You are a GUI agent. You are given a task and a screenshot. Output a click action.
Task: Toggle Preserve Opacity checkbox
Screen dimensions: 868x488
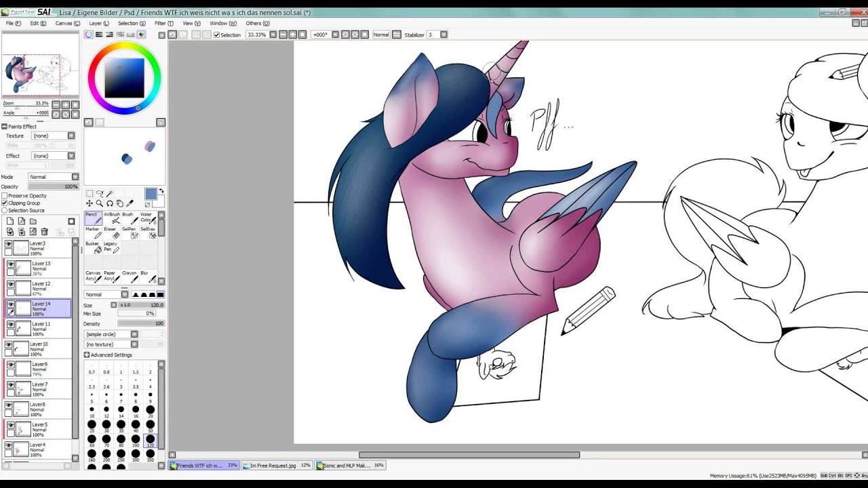(x=5, y=196)
